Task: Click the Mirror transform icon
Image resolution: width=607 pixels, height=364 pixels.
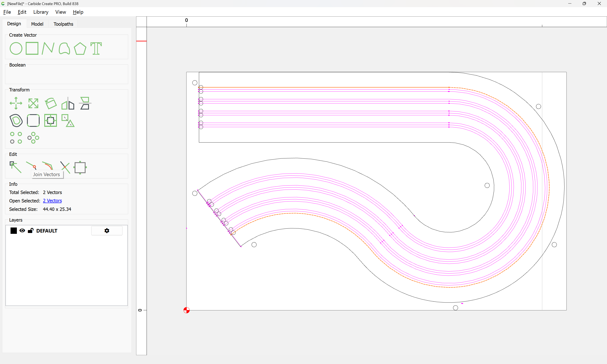Action: (x=68, y=103)
